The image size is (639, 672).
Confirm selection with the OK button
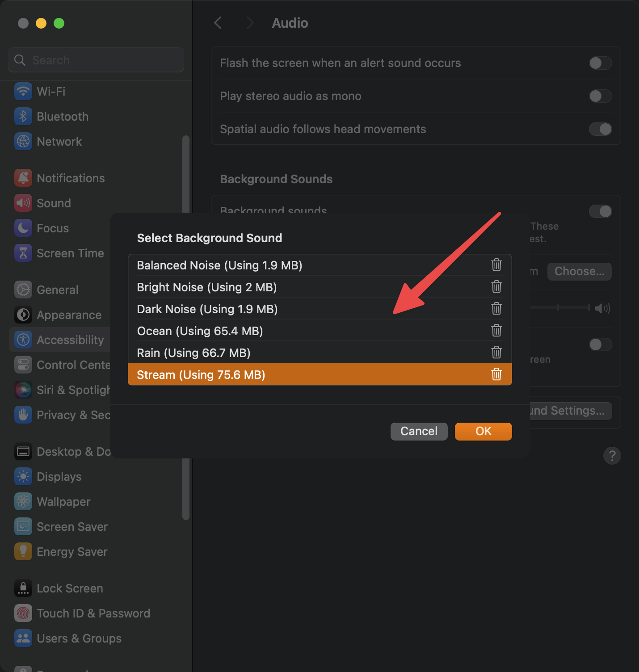click(483, 431)
